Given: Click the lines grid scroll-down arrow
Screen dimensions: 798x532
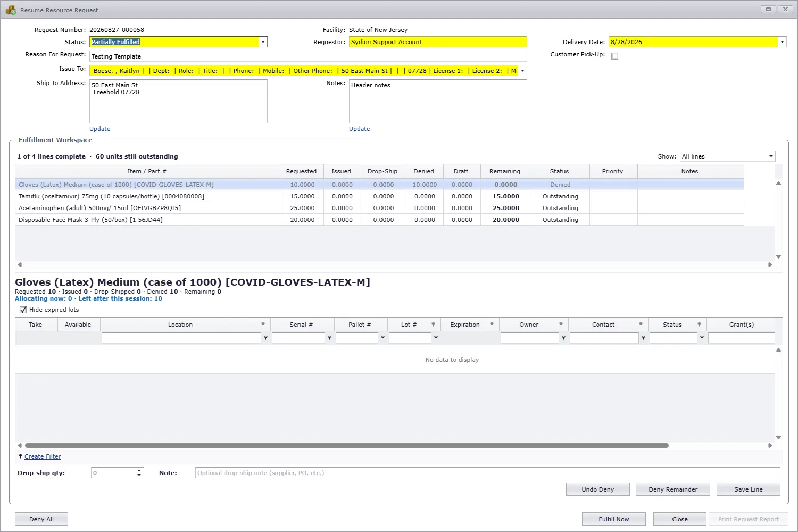Looking at the screenshot, I should click(x=778, y=256).
